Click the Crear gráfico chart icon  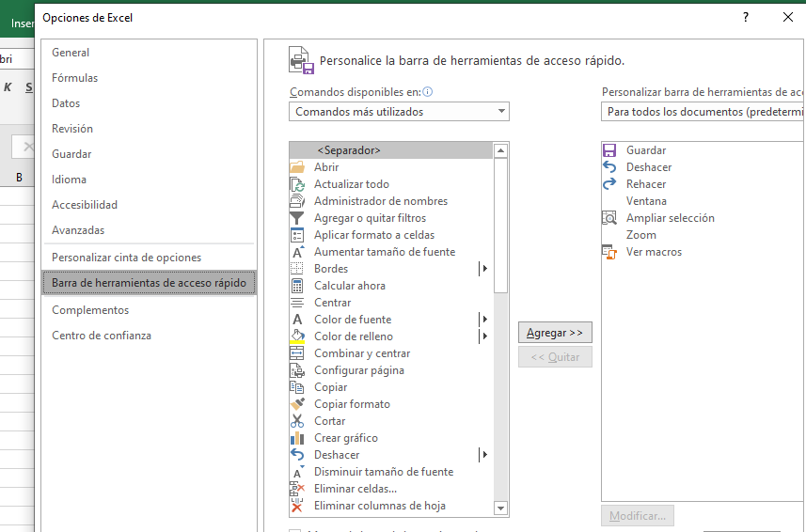(297, 438)
